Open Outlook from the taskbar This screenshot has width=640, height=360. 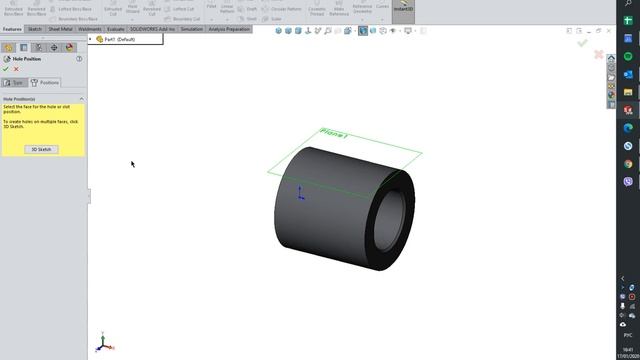(628, 74)
